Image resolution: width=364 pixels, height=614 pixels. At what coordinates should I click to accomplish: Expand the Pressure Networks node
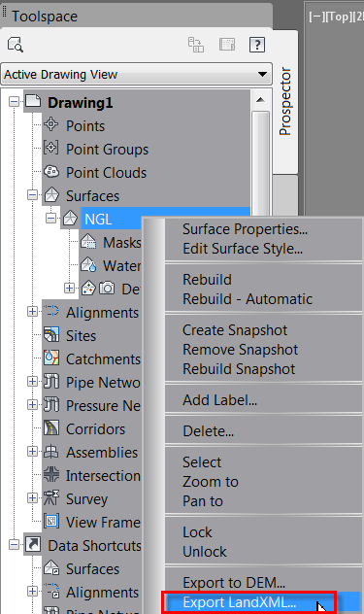coord(32,404)
